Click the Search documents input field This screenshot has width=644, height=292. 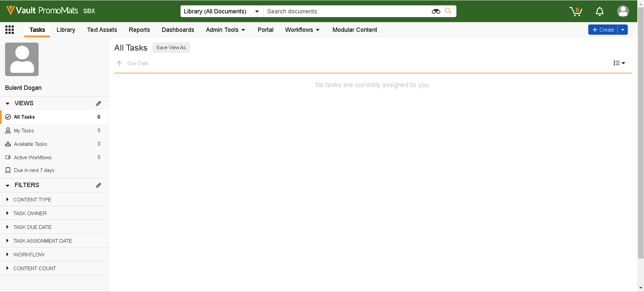pyautogui.click(x=346, y=11)
